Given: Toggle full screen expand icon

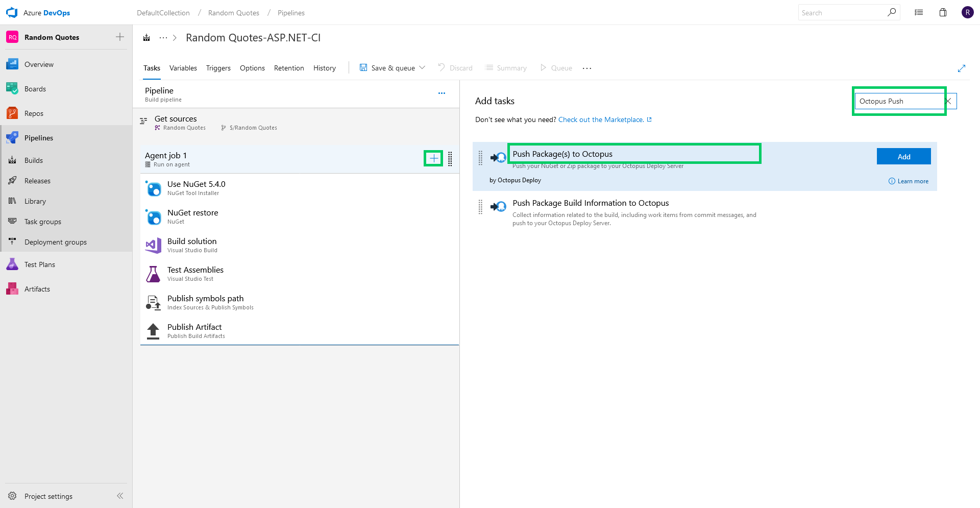Looking at the screenshot, I should pyautogui.click(x=962, y=68).
